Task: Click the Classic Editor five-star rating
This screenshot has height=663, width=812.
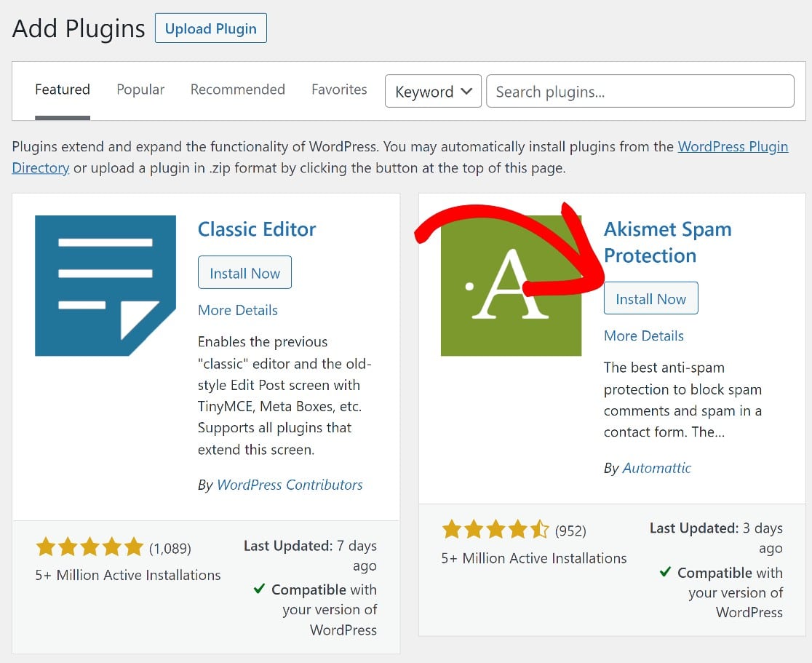Action: coord(89,547)
